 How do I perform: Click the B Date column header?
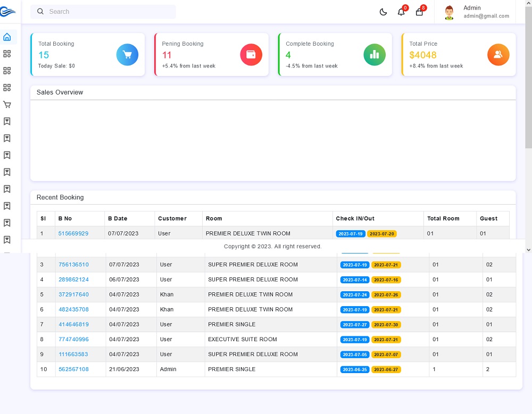click(118, 218)
